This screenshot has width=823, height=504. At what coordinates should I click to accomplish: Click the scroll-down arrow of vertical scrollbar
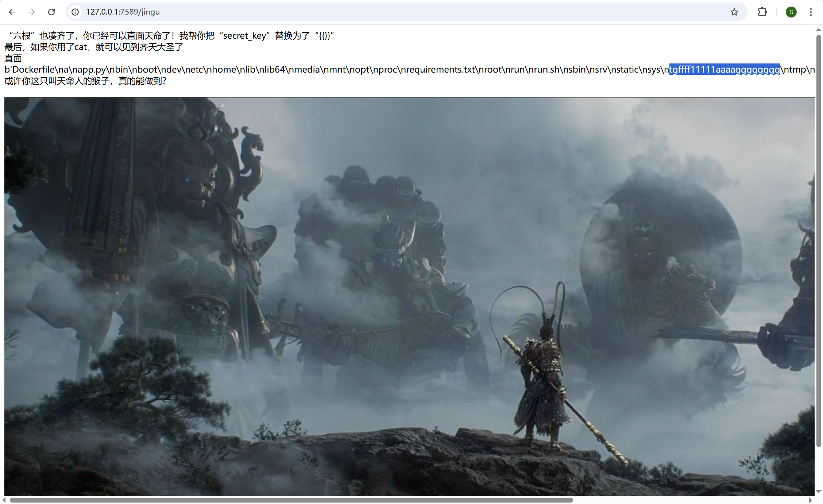pos(819,492)
